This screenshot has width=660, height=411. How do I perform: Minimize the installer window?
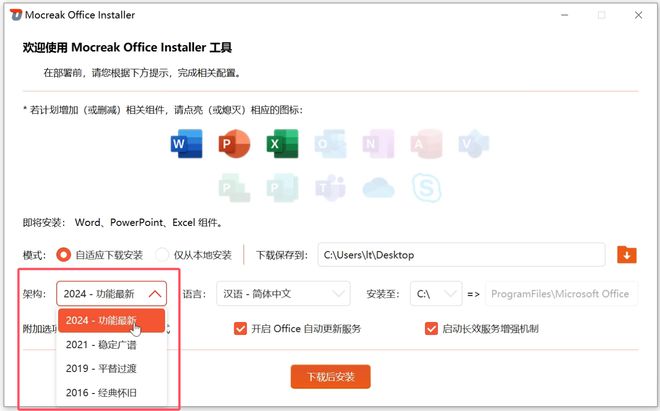pyautogui.click(x=564, y=15)
